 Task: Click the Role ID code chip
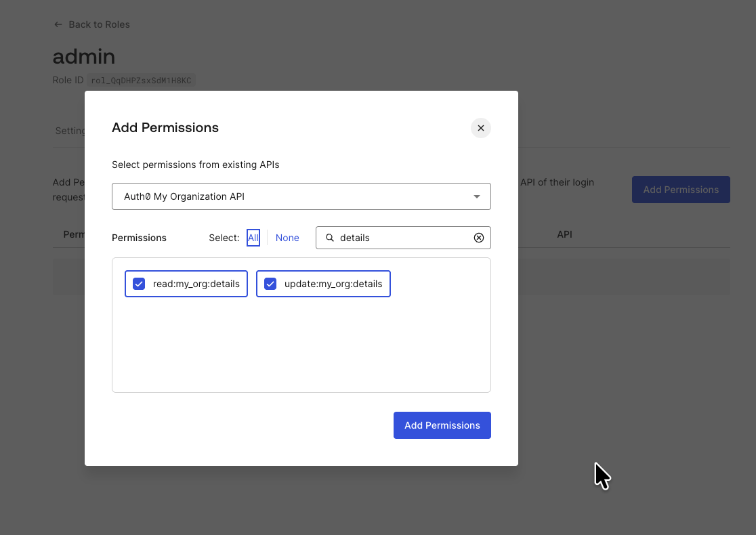(x=141, y=80)
